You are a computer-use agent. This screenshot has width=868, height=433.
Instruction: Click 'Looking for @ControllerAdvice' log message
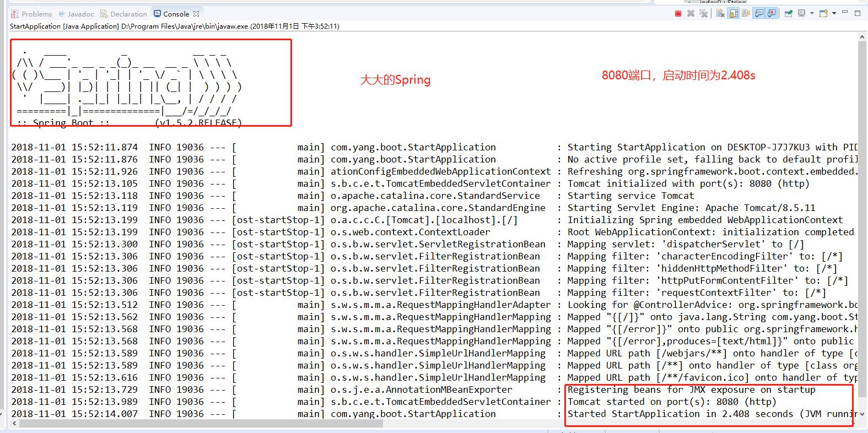[x=713, y=305]
